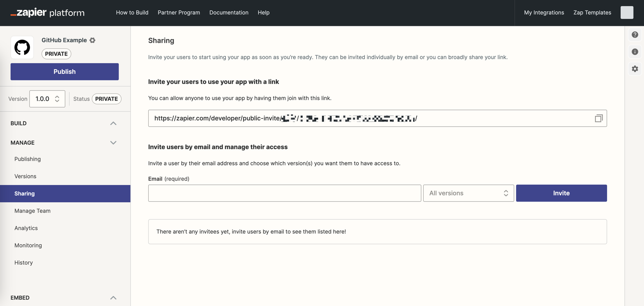Show the info panel icon
This screenshot has width=644, height=306.
coord(635,52)
